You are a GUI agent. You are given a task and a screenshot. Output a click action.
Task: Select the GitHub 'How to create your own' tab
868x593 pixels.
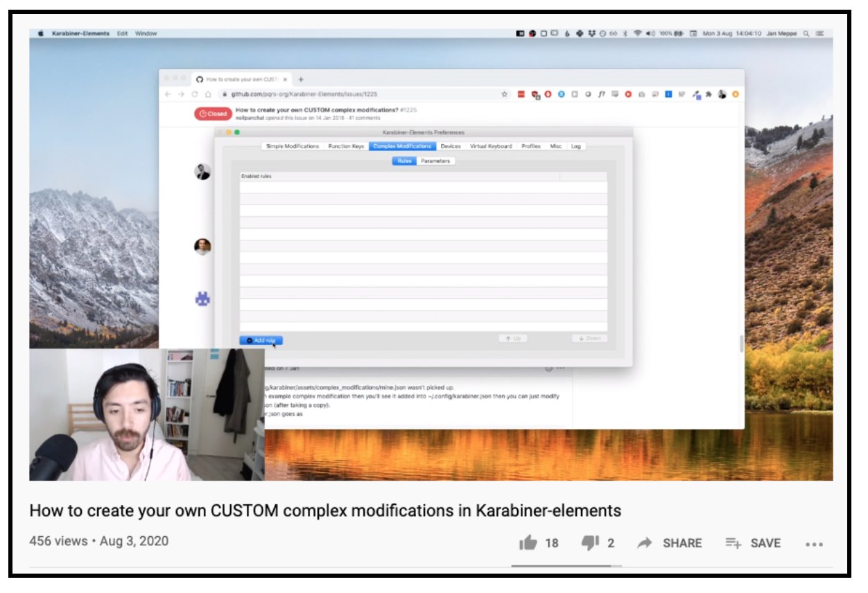241,80
